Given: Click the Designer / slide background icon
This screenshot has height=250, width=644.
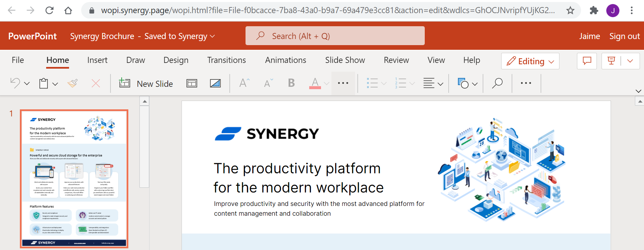Looking at the screenshot, I should 215,83.
